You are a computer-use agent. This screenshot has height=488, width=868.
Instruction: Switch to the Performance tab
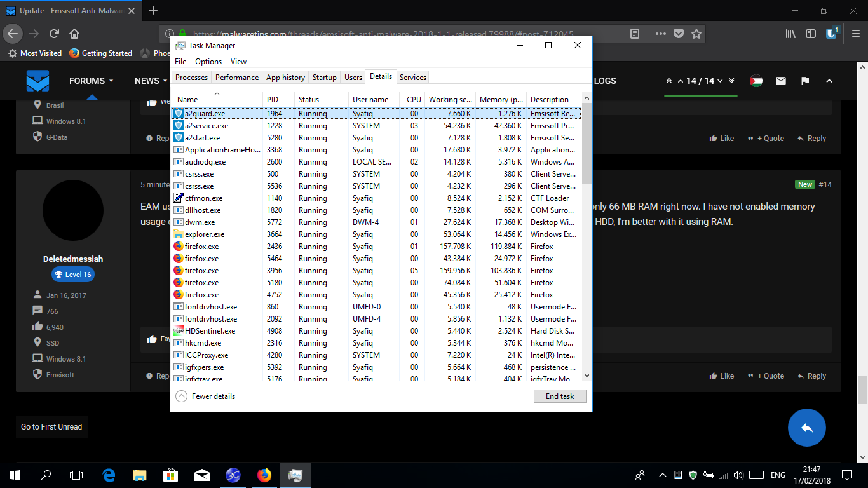click(236, 78)
